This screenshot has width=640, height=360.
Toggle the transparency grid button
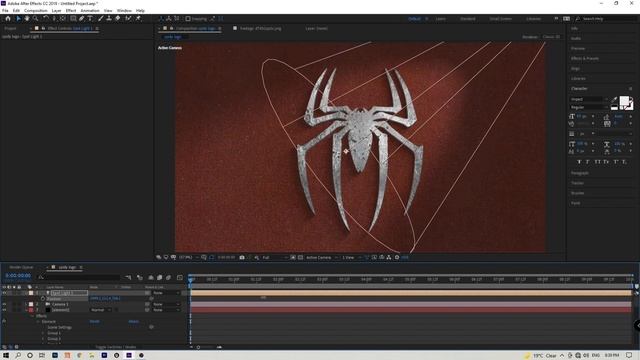300,257
